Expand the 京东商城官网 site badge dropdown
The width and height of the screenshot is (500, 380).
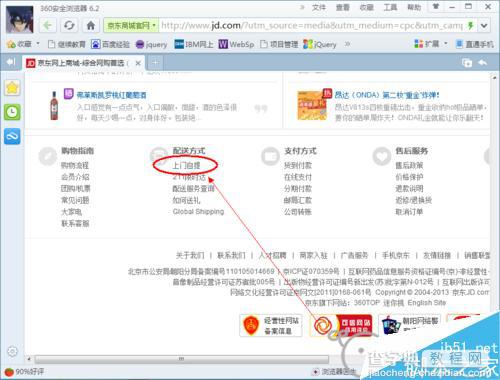[x=154, y=25]
